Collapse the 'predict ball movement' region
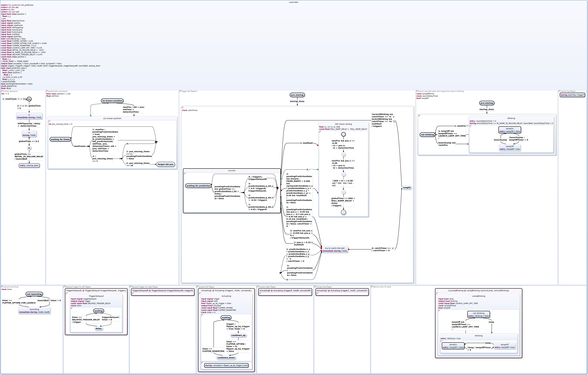The height and width of the screenshot is (375, 588). pos(47,91)
